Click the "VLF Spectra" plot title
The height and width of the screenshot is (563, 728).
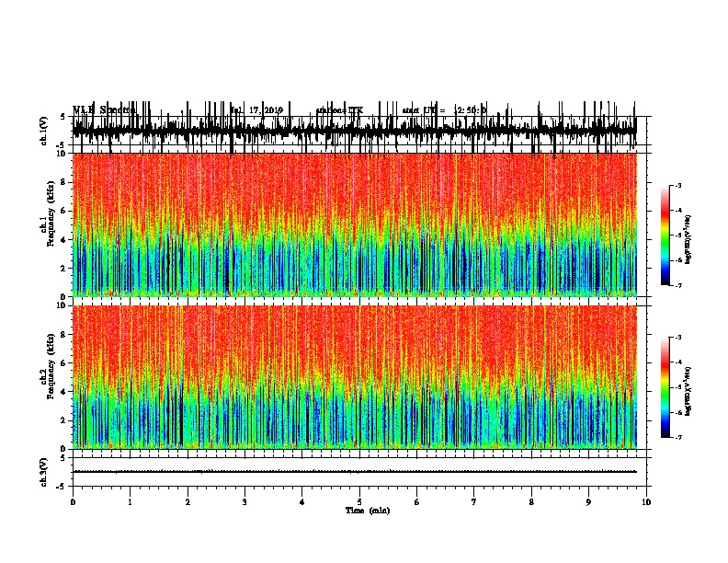(104, 110)
